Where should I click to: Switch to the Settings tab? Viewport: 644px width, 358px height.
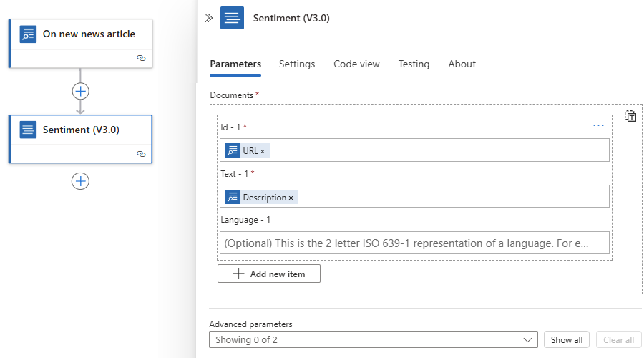pos(297,64)
